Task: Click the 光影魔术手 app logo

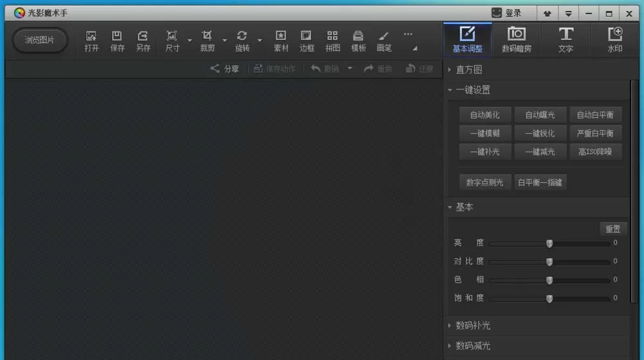Action: (x=19, y=13)
